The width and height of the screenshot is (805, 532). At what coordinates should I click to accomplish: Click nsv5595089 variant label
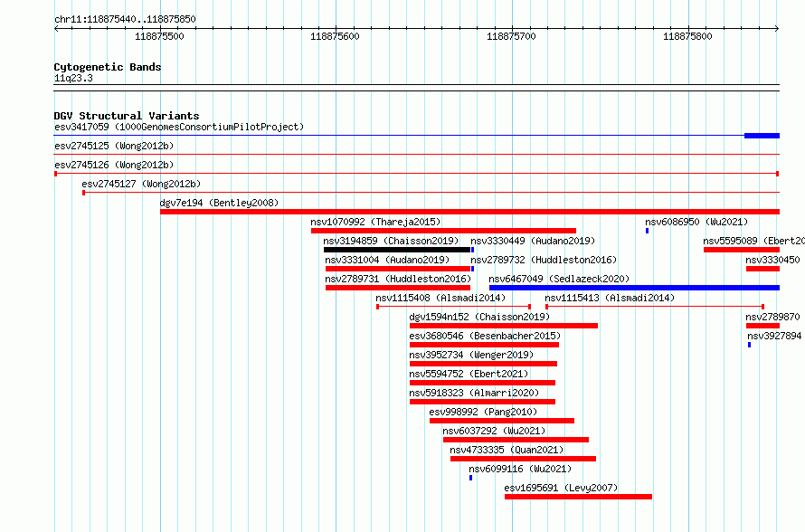[754, 241]
